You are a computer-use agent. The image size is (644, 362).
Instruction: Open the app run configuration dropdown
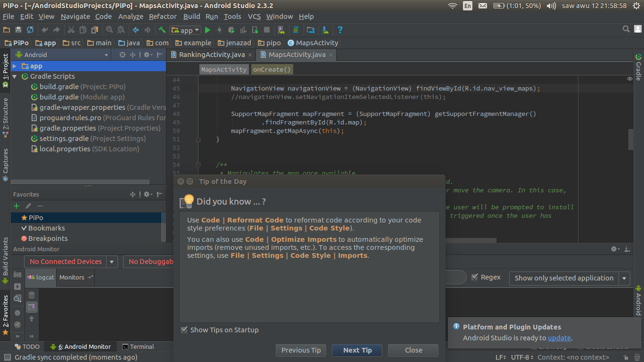click(185, 30)
